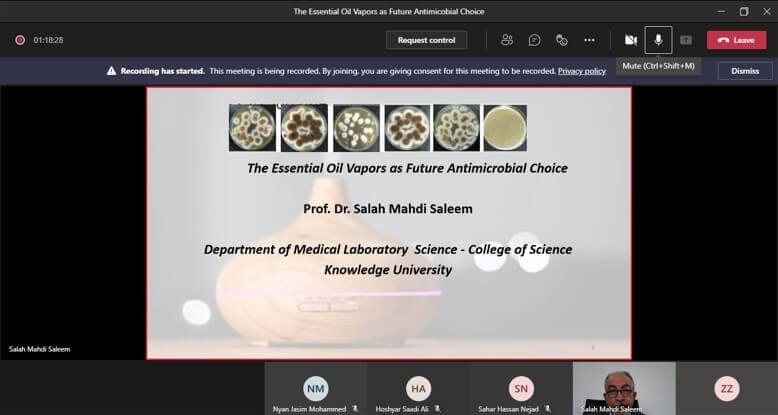This screenshot has height=415, width=778.
Task: Click the first petri dish image on slide
Action: coord(252,128)
